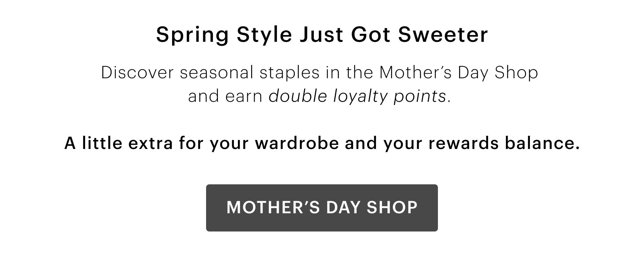Click the italic word "points"

click(x=420, y=96)
